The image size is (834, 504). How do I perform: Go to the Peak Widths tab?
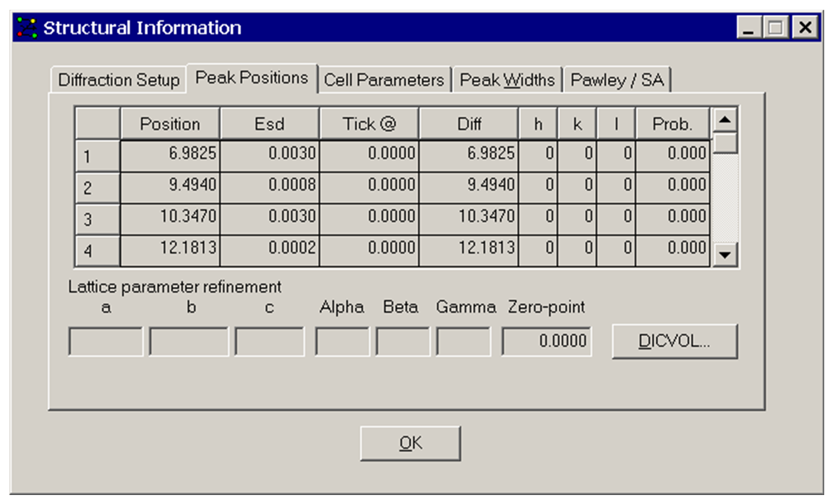507,80
